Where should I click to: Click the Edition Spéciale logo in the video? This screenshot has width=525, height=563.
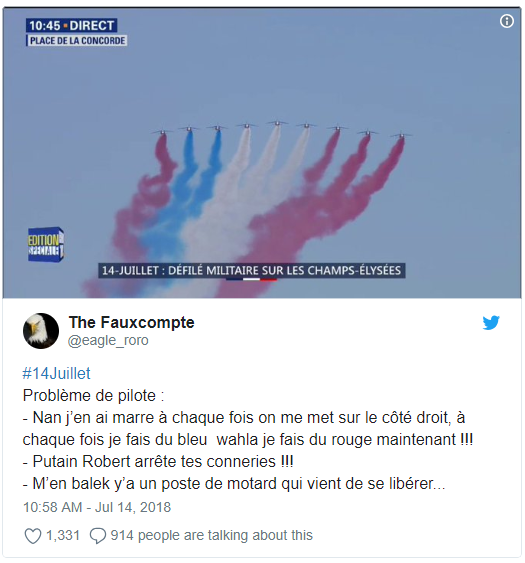[46, 244]
